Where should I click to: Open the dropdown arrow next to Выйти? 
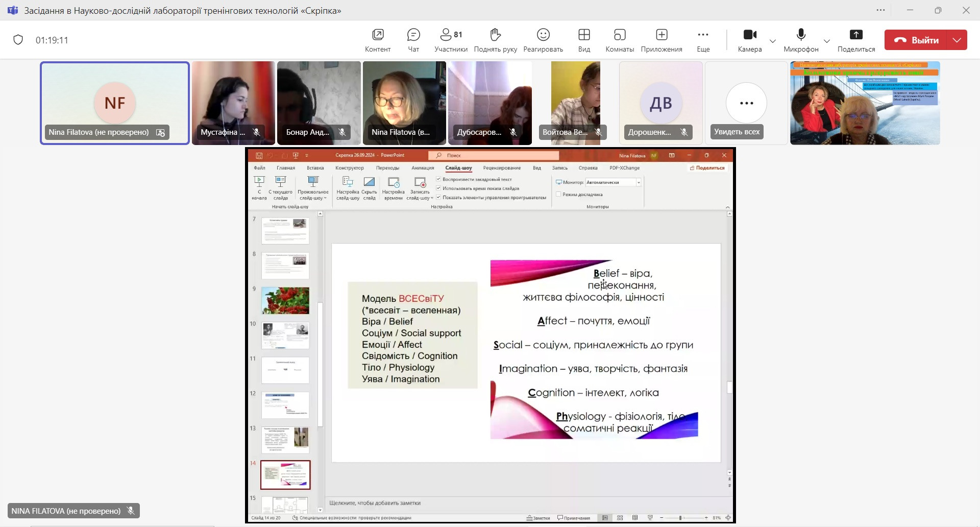(957, 40)
